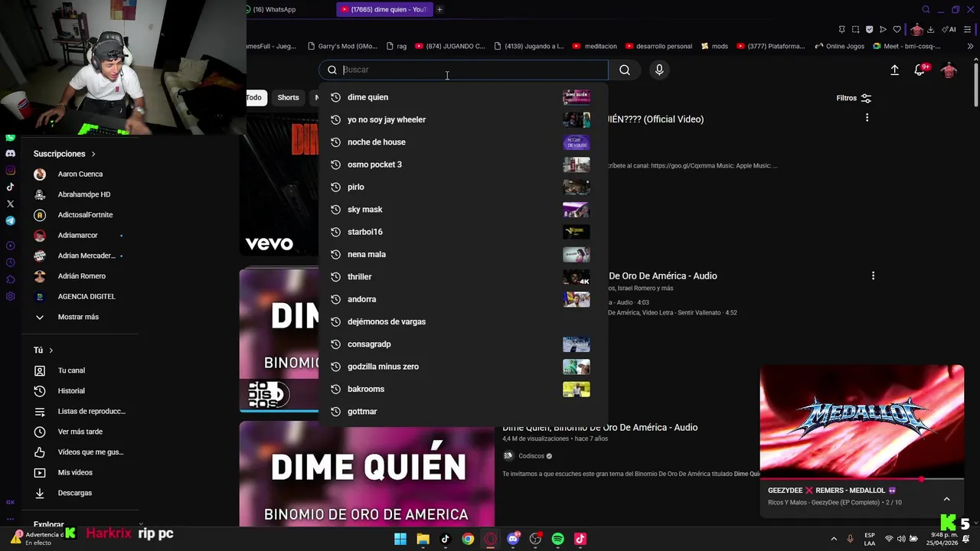Select 'noche de house' search suggestion
Viewport: 980px width, 551px height.
[x=462, y=142]
